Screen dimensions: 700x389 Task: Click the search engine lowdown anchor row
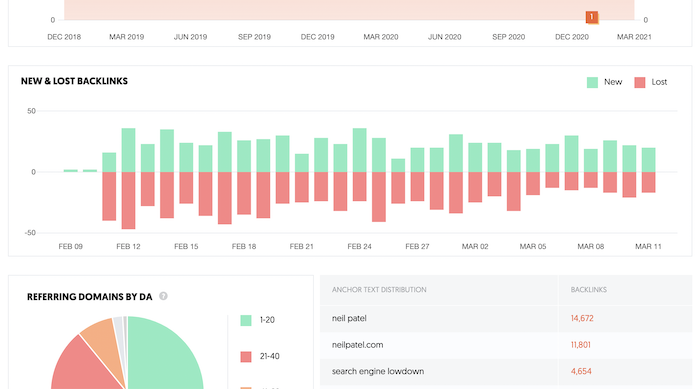(506, 371)
